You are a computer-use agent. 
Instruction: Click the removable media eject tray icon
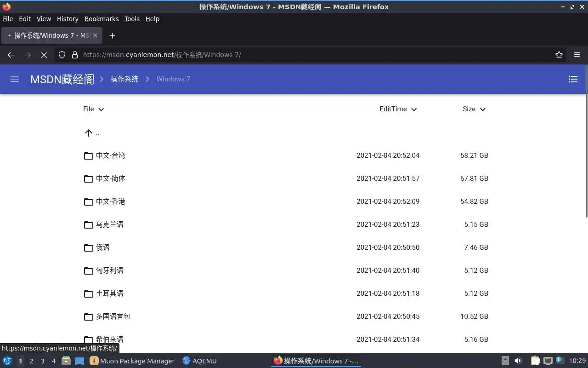pyautogui.click(x=505, y=361)
